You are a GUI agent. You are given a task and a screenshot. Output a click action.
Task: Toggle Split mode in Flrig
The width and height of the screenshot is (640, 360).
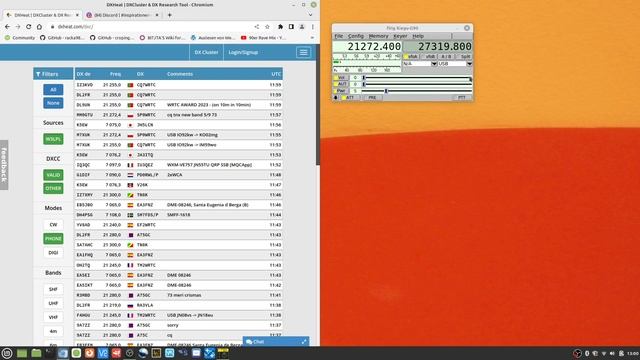464,56
